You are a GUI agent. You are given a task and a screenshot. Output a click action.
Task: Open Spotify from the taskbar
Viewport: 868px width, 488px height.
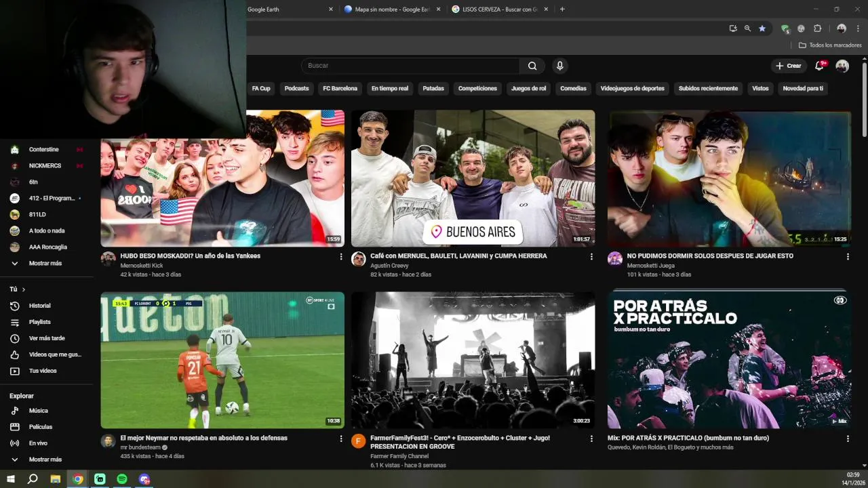click(122, 479)
